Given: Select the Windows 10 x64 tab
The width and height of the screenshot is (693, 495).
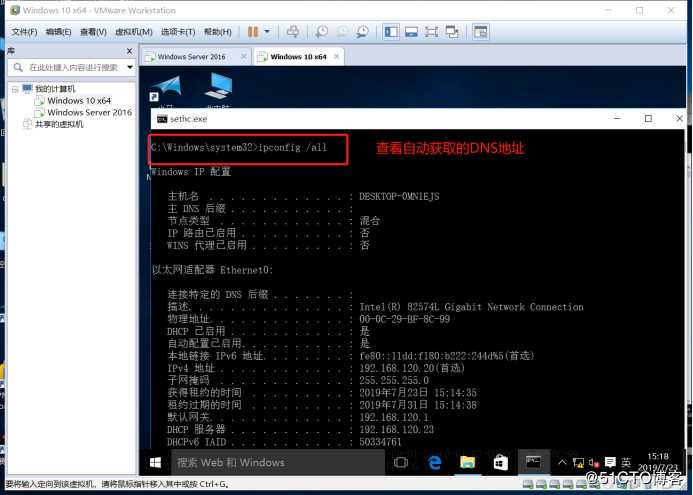Looking at the screenshot, I should [x=298, y=57].
